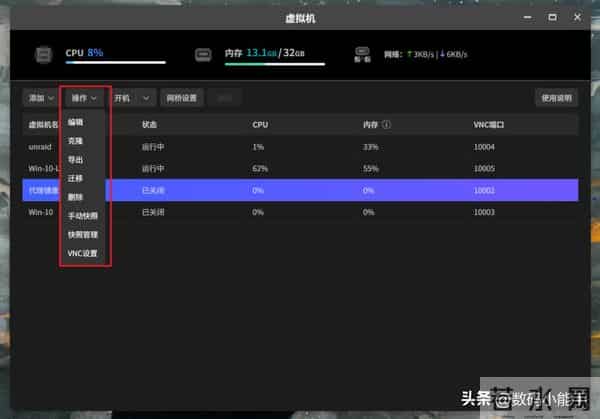The image size is (600, 419).
Task: Click the 开机 power-on label
Action: [122, 98]
